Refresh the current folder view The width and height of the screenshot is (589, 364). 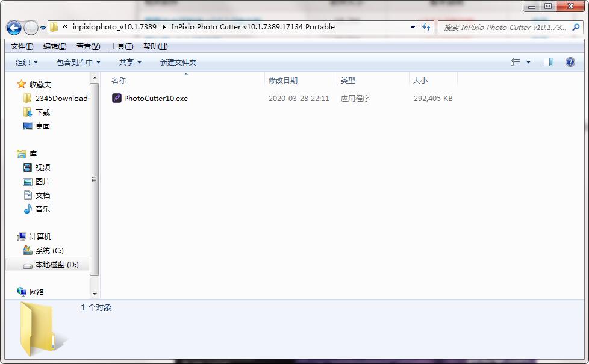coord(426,28)
